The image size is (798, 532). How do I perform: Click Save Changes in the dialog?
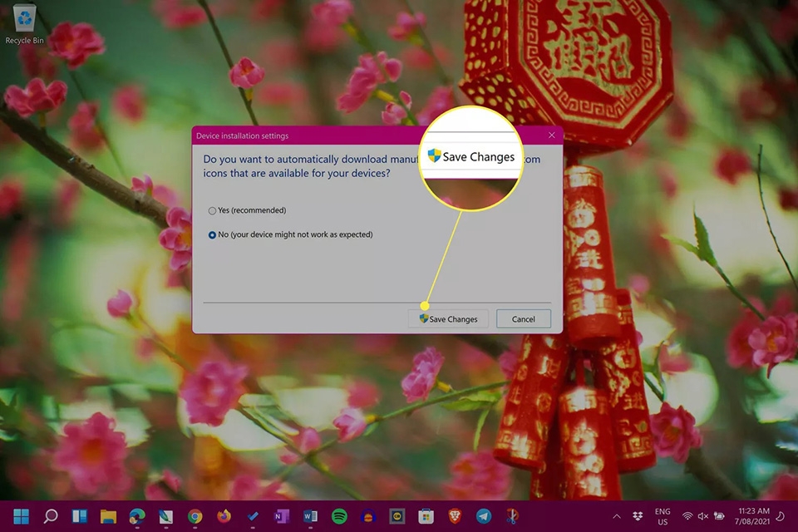coord(448,318)
